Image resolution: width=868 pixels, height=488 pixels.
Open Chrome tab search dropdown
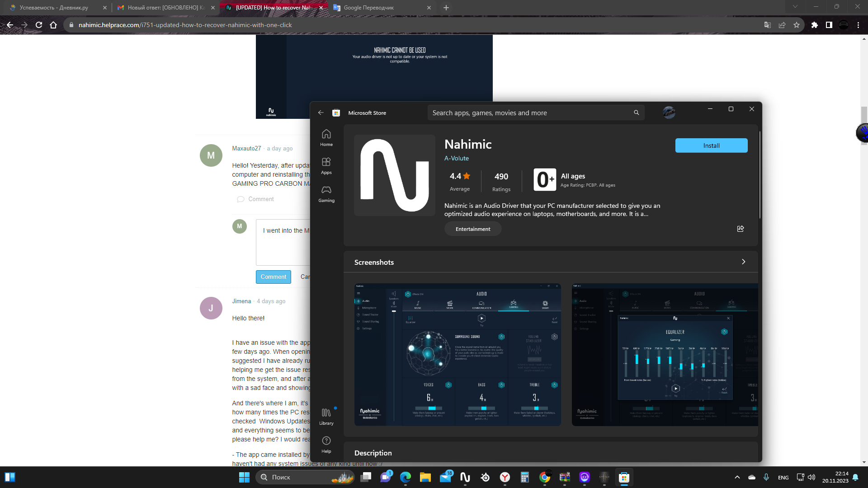795,7
